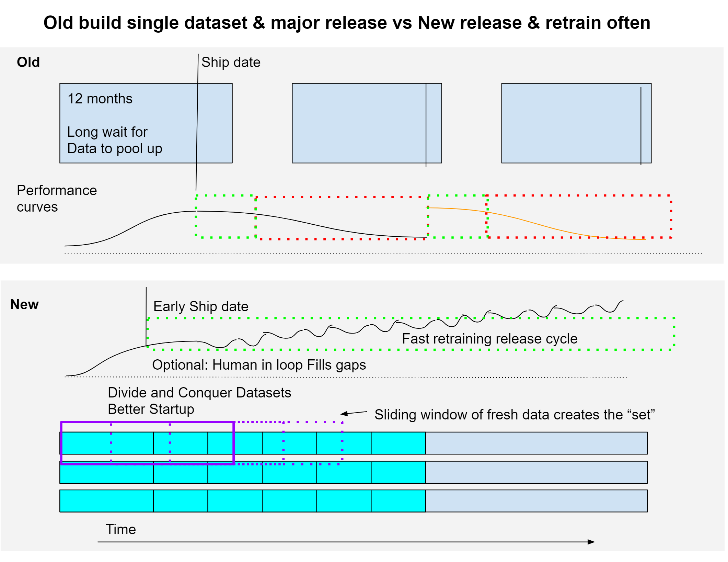This screenshot has height=562, width=728.
Task: Select the first cyan segment of the middle dataset bar
Action: [106, 473]
